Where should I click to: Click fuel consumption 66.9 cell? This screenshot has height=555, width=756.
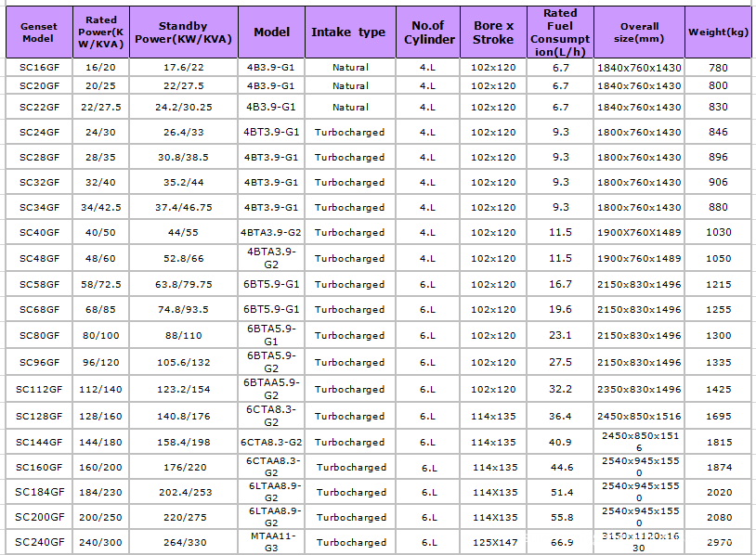click(562, 543)
